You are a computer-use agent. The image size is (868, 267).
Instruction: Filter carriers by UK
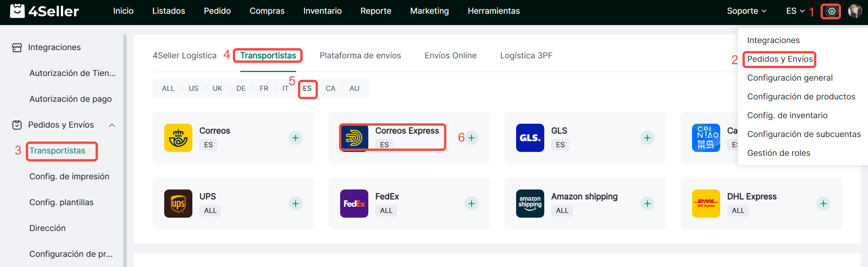tap(217, 88)
